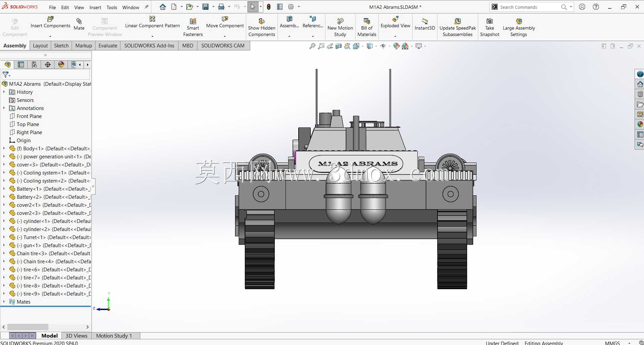Click Zoom to Area icon
Screen dimensions: 644x345
321,46
